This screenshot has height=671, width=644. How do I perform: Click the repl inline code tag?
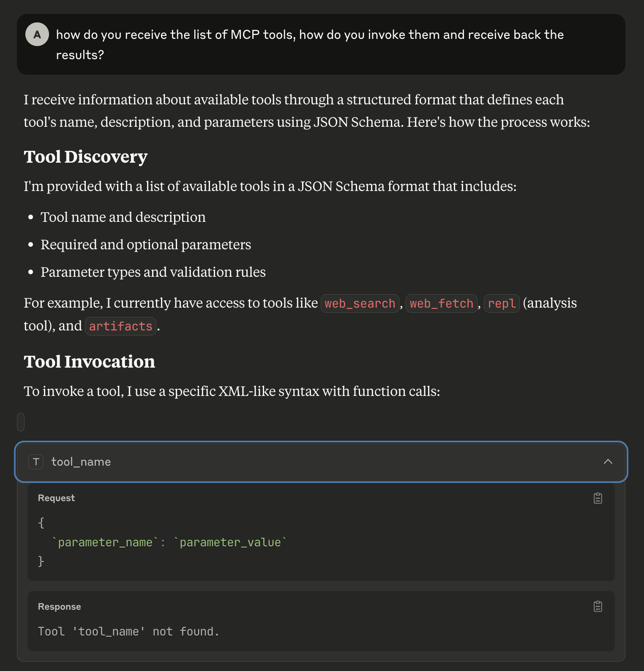[502, 303]
